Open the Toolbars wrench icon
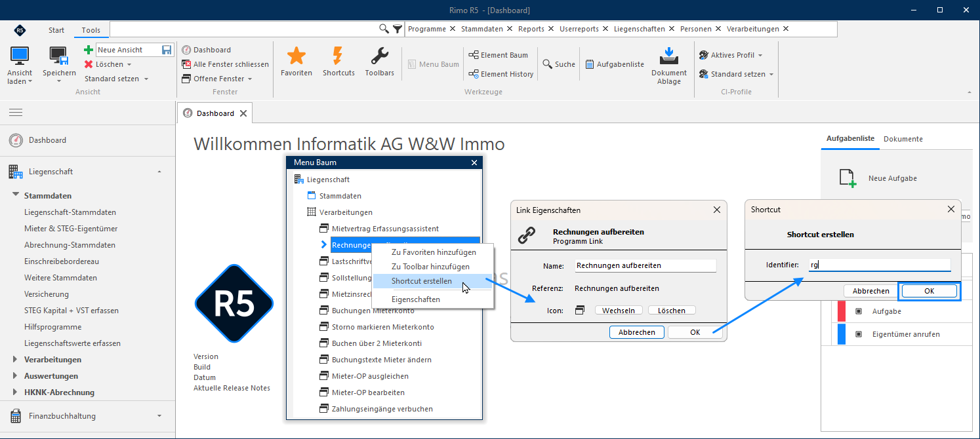Image resolution: width=980 pixels, height=439 pixels. point(380,56)
